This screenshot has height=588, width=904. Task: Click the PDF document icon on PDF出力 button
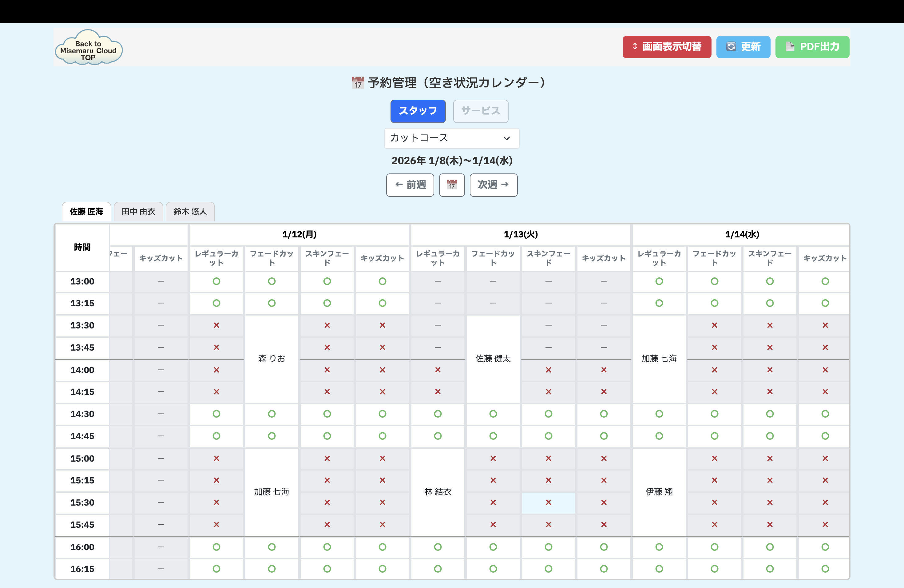(x=791, y=47)
